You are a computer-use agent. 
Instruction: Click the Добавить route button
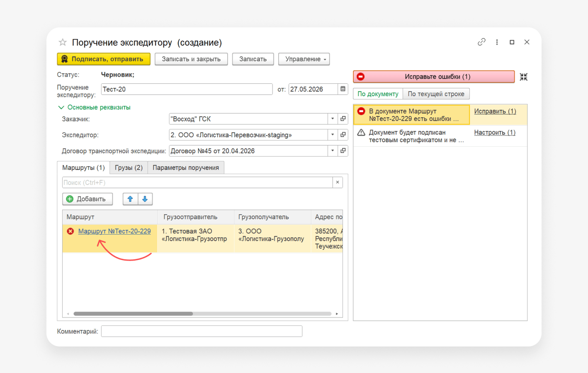[x=87, y=199]
